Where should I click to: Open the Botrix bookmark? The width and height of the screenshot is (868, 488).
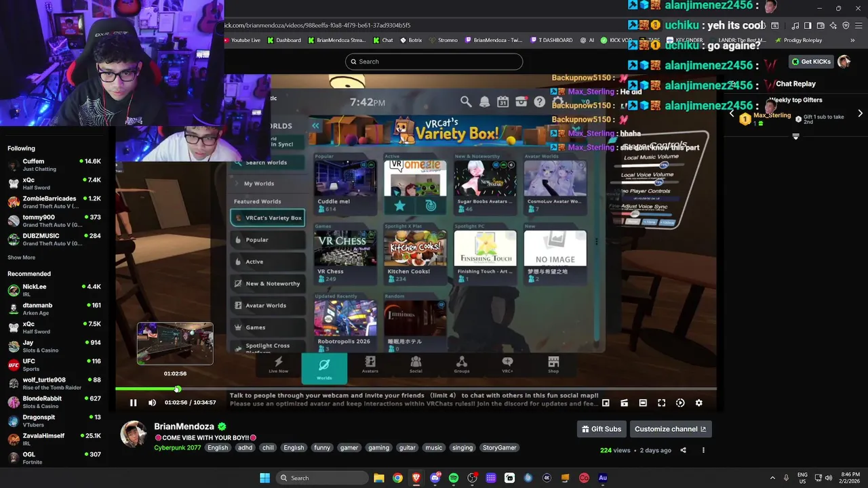click(x=411, y=40)
